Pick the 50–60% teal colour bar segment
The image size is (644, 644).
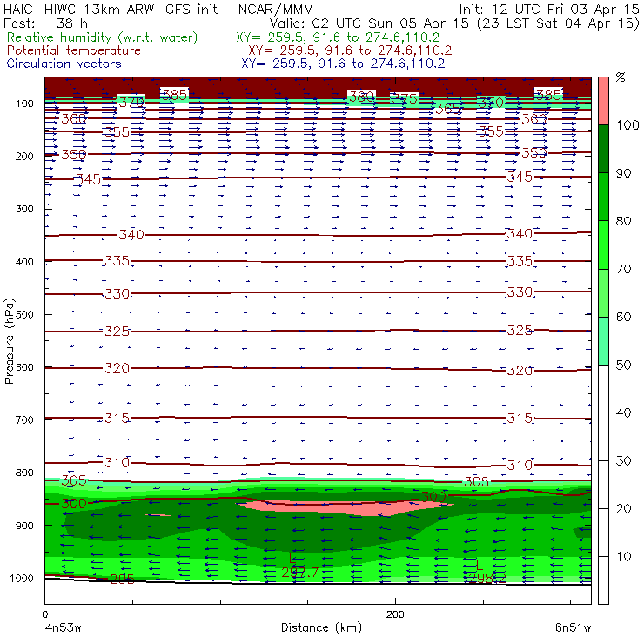tap(603, 341)
